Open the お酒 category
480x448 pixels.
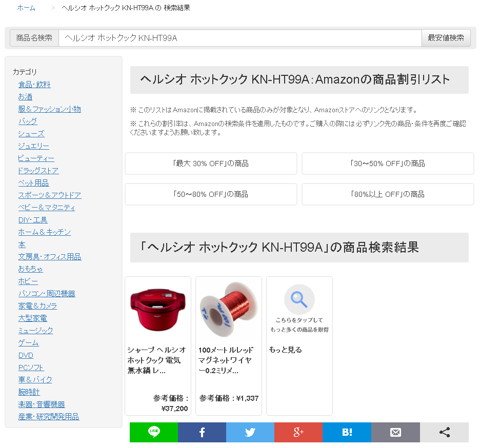coord(26,97)
